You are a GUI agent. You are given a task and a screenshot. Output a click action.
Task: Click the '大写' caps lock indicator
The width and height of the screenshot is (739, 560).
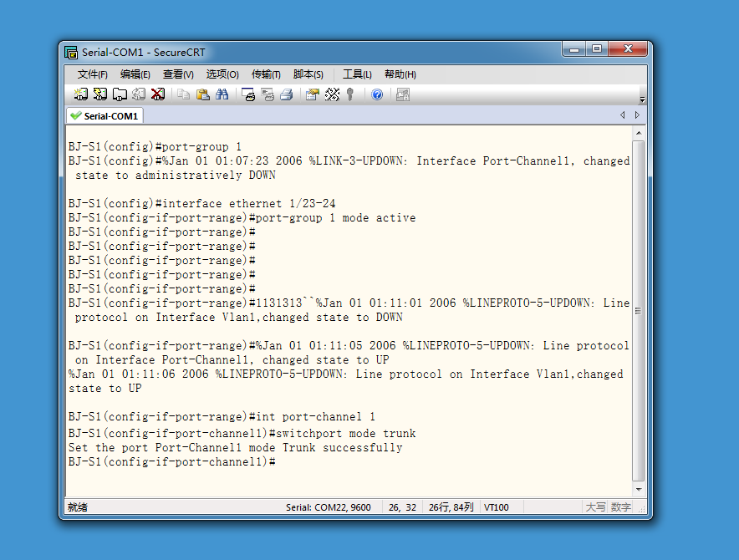(595, 507)
